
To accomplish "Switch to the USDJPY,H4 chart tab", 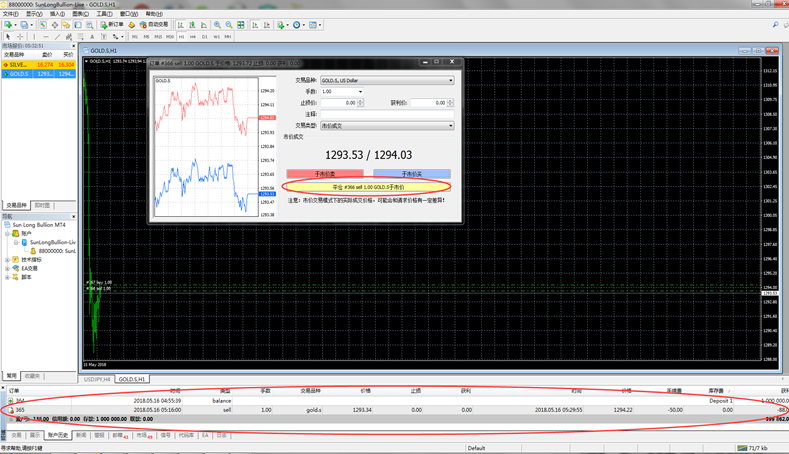I will [x=97, y=380].
